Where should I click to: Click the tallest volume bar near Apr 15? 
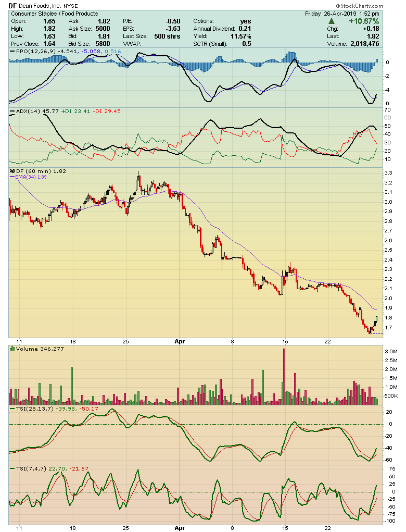[284, 376]
